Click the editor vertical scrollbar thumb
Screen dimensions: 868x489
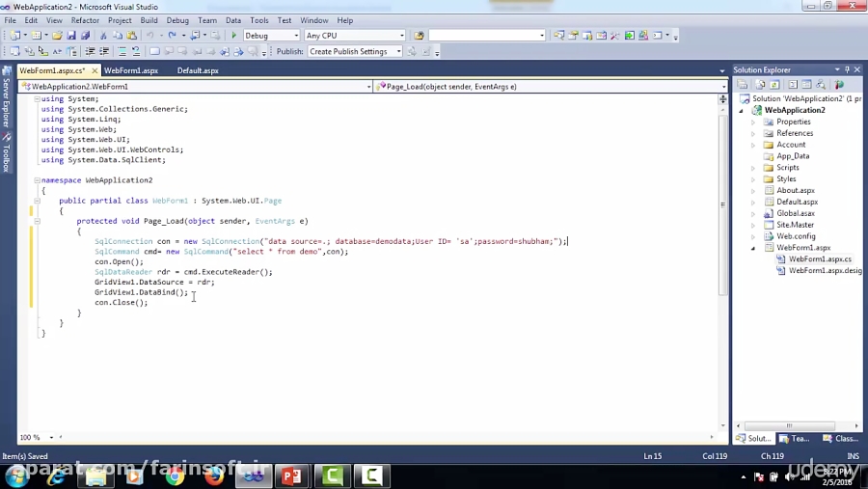[723, 204]
